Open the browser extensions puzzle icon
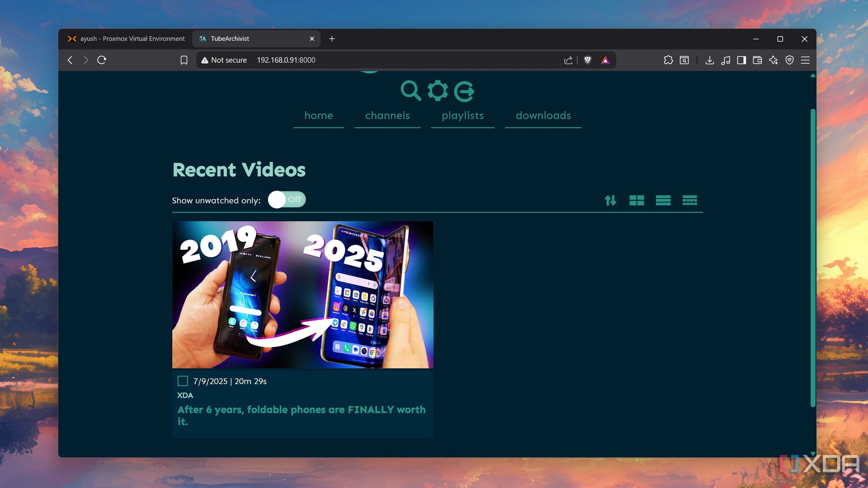This screenshot has height=488, width=868. pyautogui.click(x=668, y=60)
